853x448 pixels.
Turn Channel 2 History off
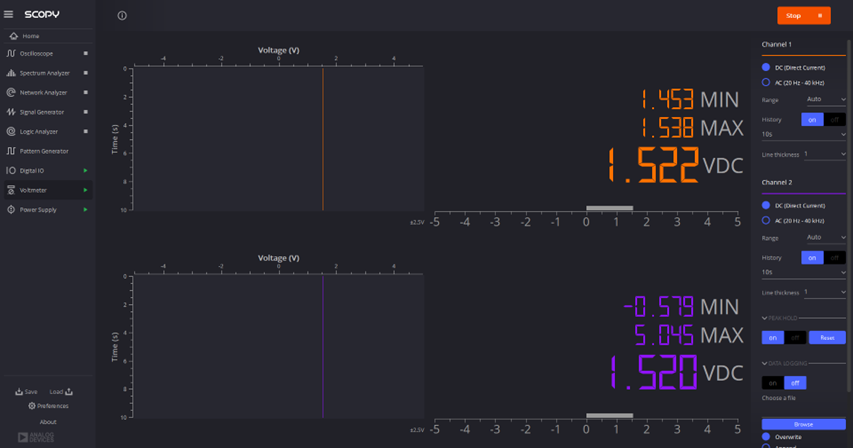[835, 258]
